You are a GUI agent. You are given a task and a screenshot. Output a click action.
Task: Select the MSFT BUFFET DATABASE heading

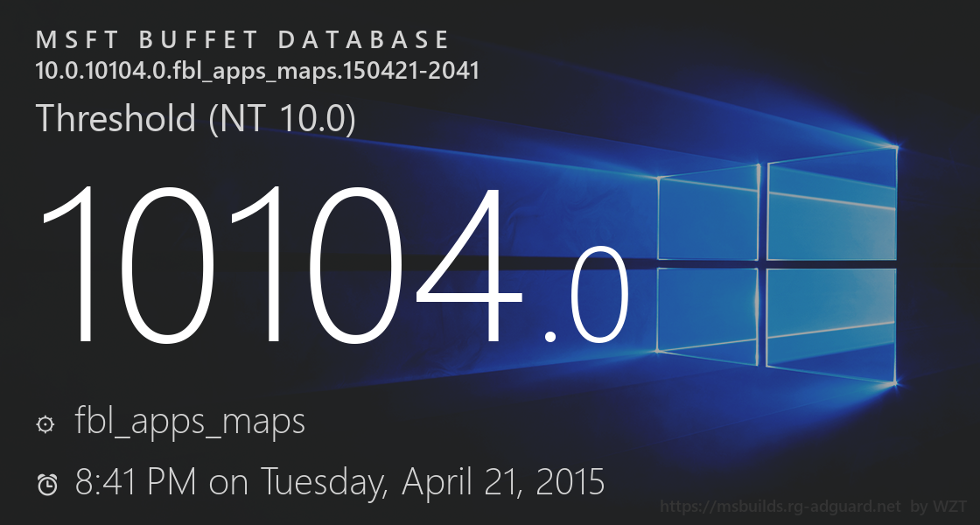coord(242,40)
